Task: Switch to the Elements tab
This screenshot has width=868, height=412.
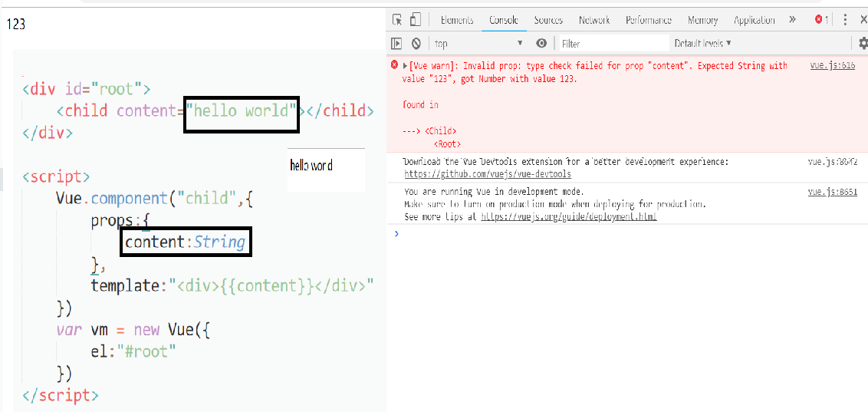Action: (x=457, y=20)
